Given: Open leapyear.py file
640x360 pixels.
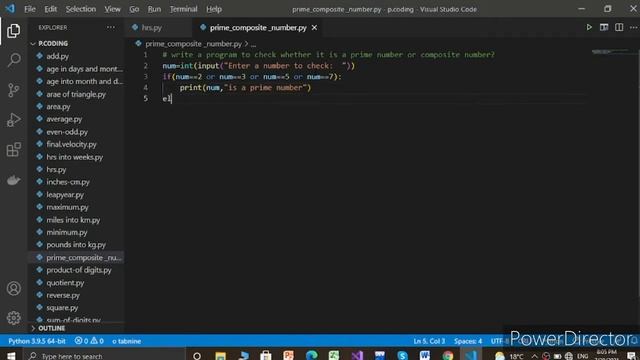Looking at the screenshot, I should point(65,195).
